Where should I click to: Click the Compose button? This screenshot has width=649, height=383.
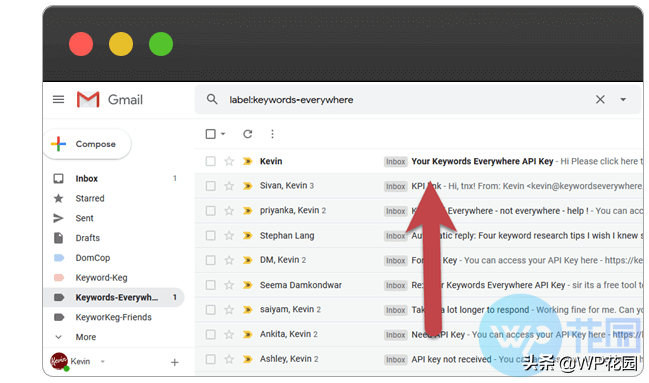click(87, 144)
